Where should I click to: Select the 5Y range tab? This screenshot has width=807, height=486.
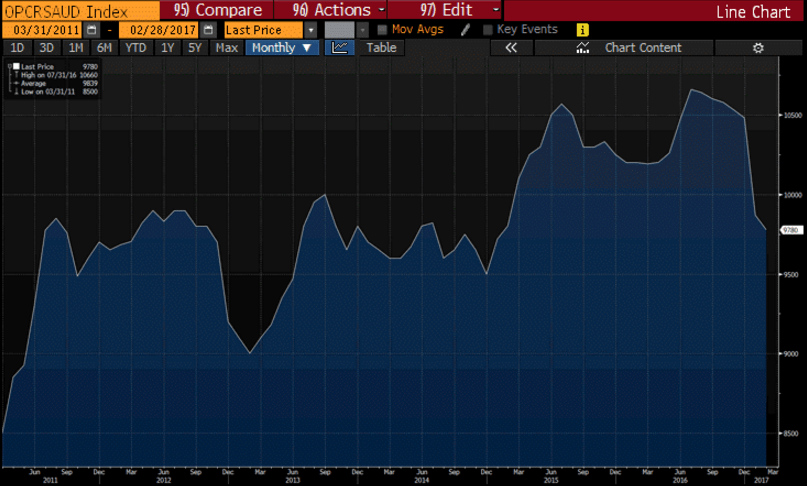pyautogui.click(x=195, y=48)
